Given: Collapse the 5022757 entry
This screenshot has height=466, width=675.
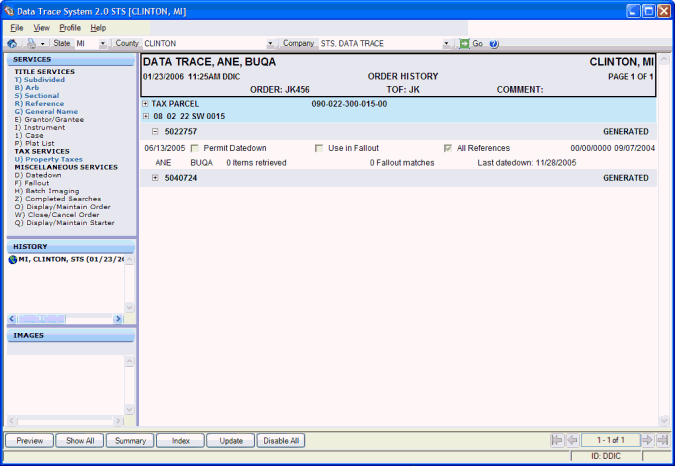Looking at the screenshot, I should pyautogui.click(x=155, y=131).
